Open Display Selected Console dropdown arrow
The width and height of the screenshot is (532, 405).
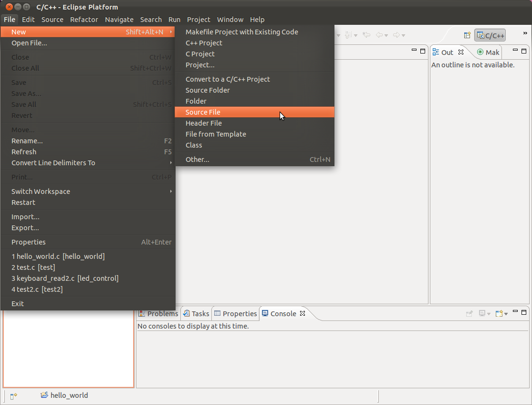489,314
